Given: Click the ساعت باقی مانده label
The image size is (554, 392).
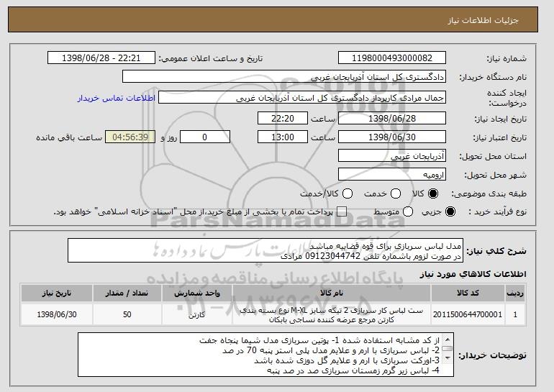Looking at the screenshot, I should coord(69,137).
